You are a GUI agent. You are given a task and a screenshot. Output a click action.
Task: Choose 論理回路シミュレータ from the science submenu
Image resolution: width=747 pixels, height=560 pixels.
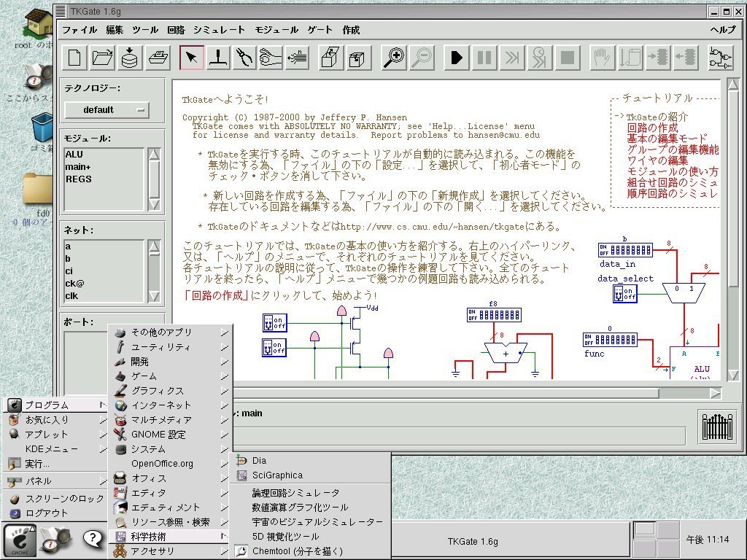click(x=310, y=493)
